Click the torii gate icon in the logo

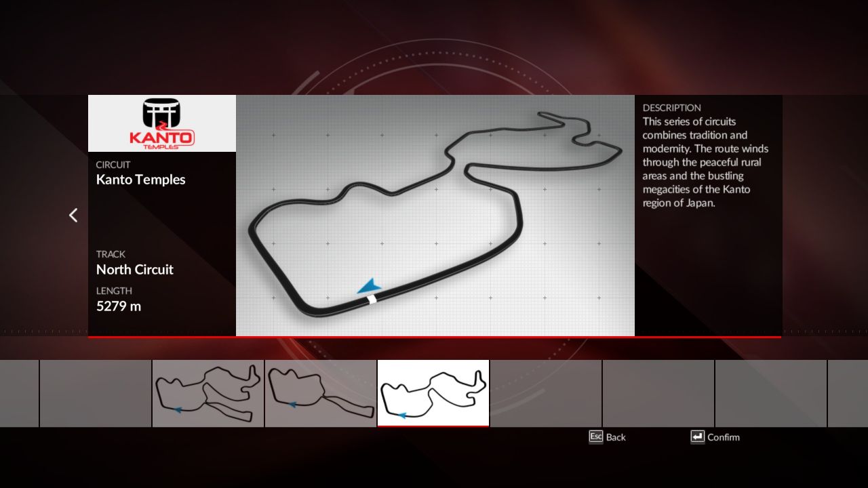(x=161, y=113)
